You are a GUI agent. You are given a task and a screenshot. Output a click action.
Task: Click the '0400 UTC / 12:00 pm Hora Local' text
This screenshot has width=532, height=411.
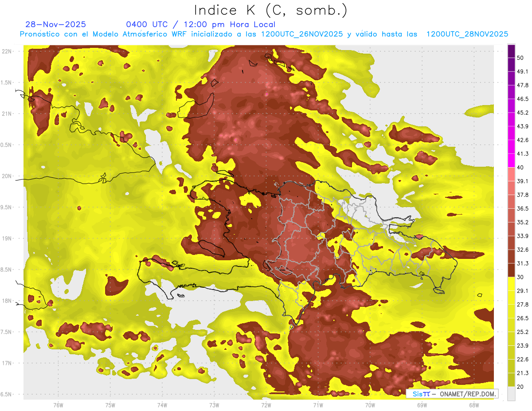(200, 24)
